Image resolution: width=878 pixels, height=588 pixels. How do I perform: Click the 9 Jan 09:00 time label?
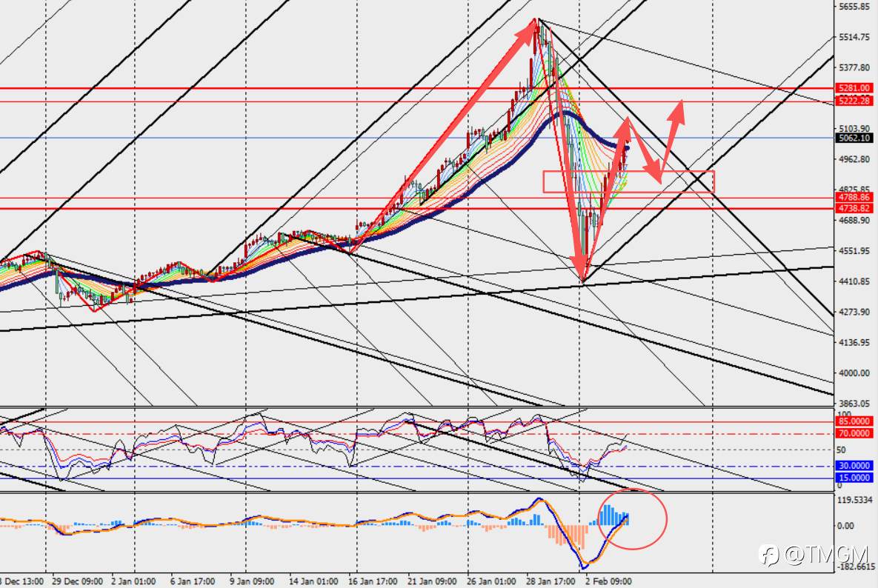[252, 582]
